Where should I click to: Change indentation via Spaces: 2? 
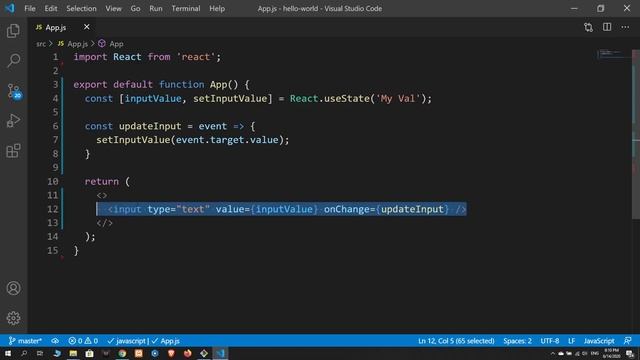point(517,341)
